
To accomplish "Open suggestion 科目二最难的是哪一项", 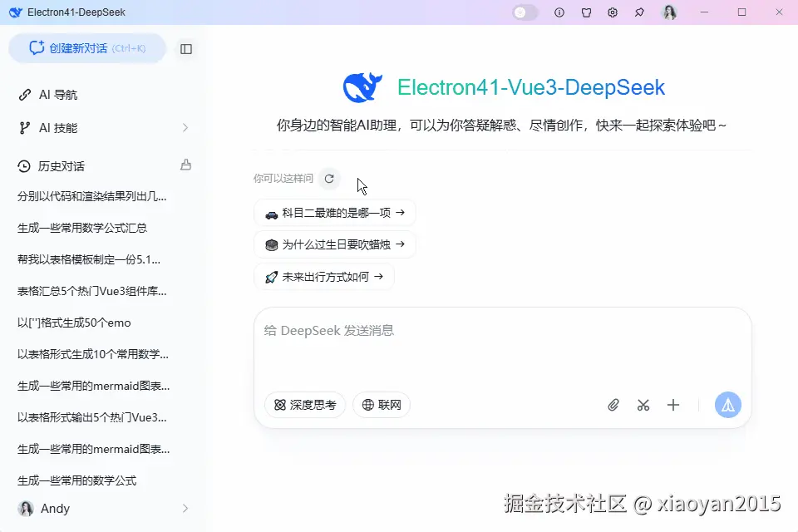I will point(335,212).
